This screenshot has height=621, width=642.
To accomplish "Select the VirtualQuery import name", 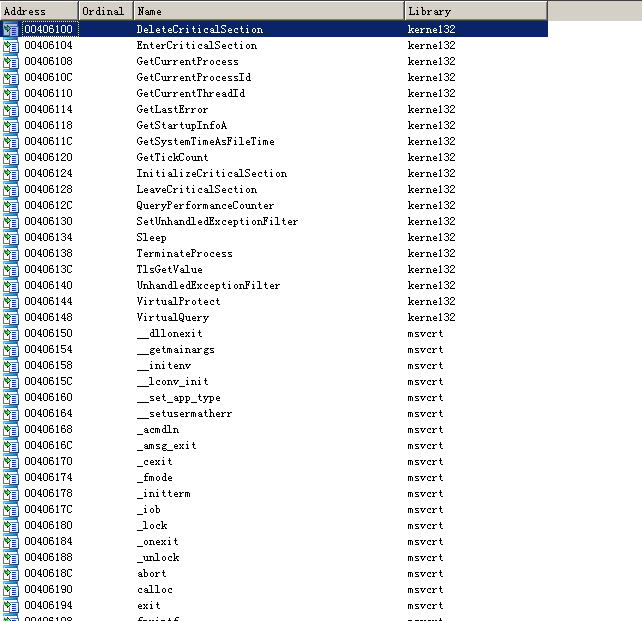I will [173, 318].
